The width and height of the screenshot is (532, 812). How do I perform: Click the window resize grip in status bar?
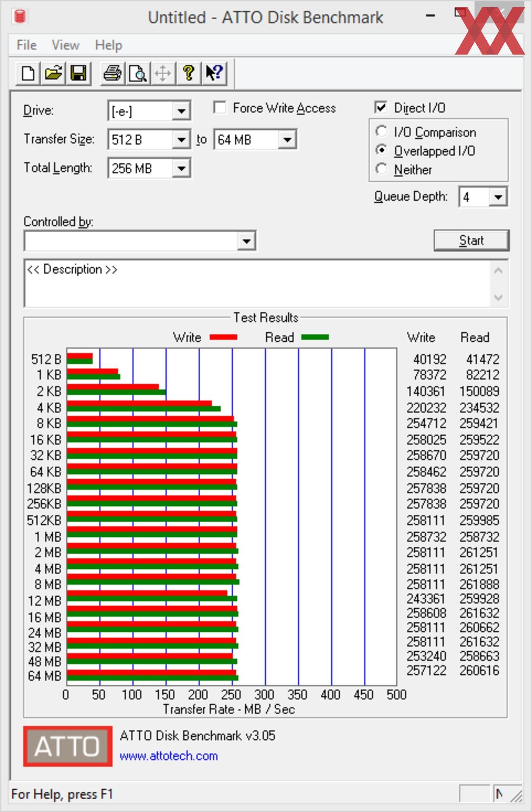pyautogui.click(x=516, y=795)
